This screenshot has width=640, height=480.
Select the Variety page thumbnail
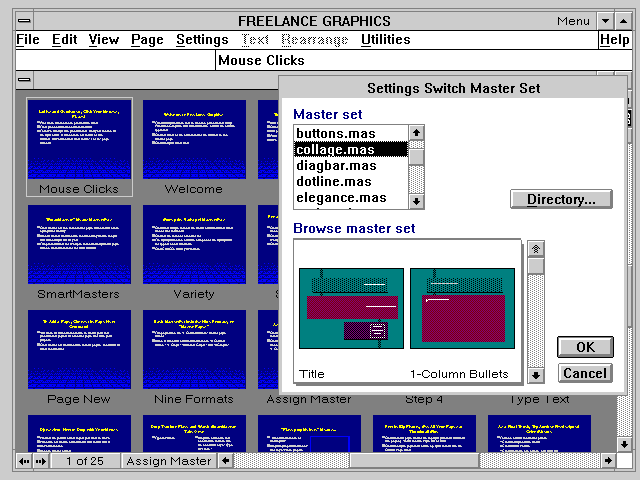coord(194,244)
